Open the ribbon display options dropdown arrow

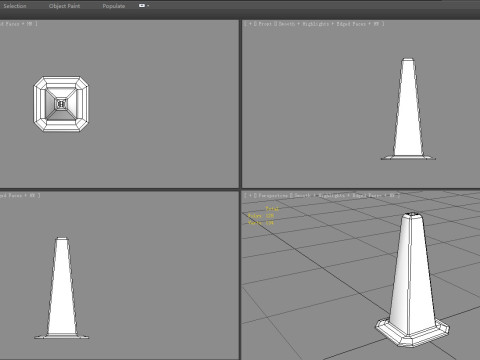pyautogui.click(x=148, y=6)
